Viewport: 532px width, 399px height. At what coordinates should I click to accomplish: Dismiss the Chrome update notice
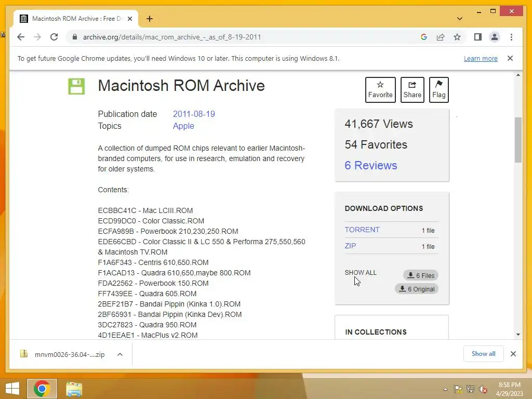510,58
